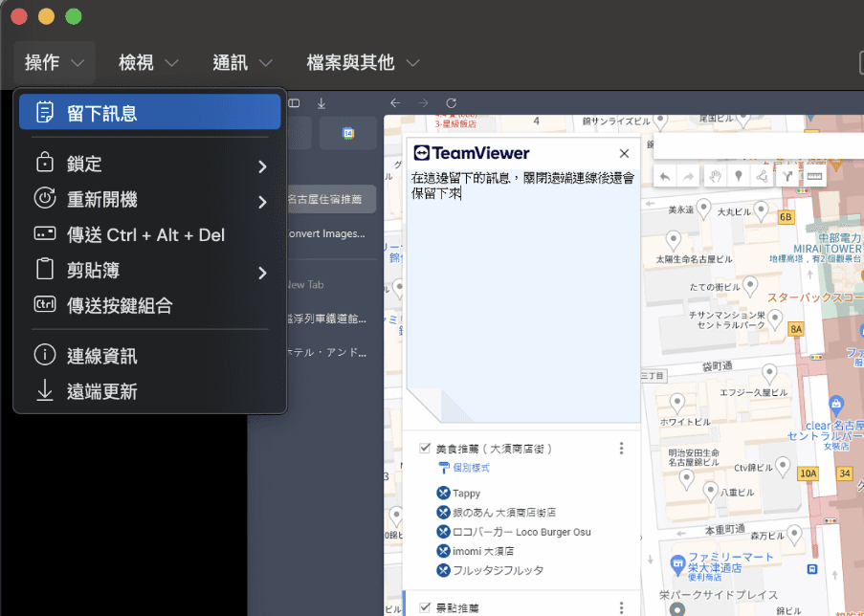The width and height of the screenshot is (864, 616).
Task: Reload the remote browser page
Action: point(452,103)
